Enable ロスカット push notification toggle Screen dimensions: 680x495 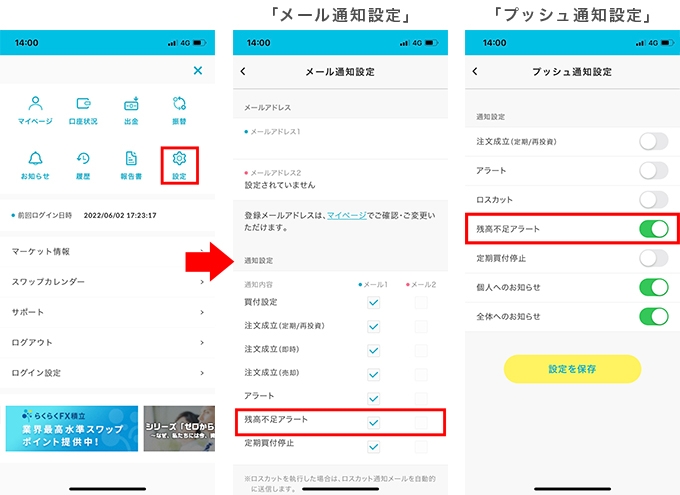pos(653,200)
